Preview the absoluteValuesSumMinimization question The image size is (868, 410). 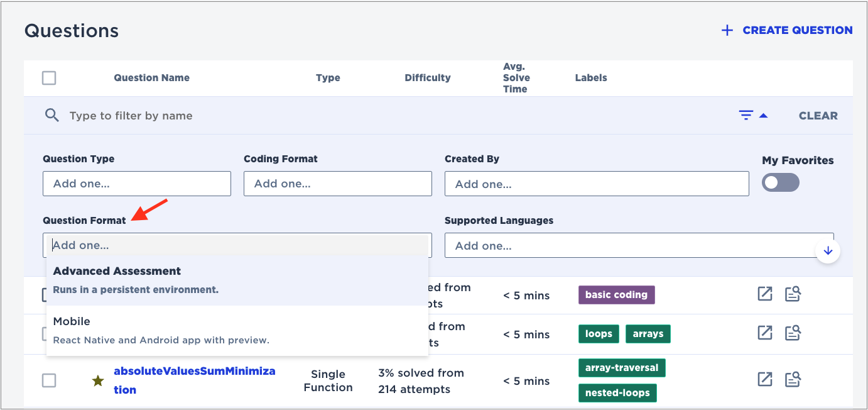pos(793,379)
